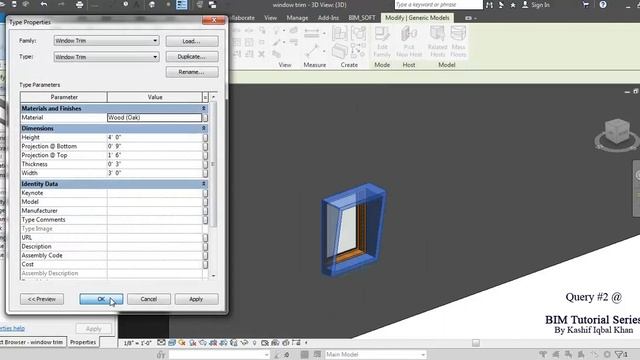Screen dimensions: 640x360
Task: Click the small box beside the Cost row
Action: [205, 264]
